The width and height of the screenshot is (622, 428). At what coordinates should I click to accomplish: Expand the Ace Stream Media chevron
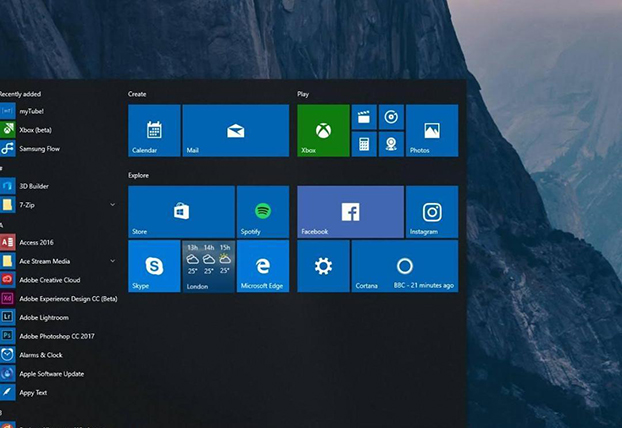113,261
